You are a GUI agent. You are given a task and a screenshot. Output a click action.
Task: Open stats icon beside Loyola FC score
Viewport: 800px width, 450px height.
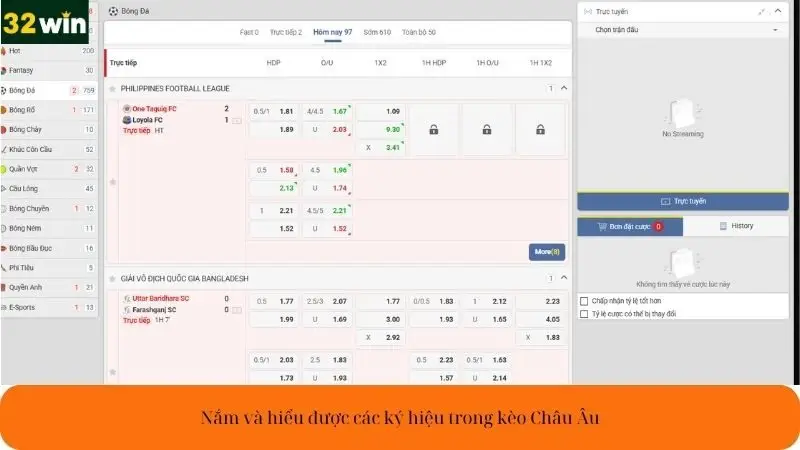(237, 121)
